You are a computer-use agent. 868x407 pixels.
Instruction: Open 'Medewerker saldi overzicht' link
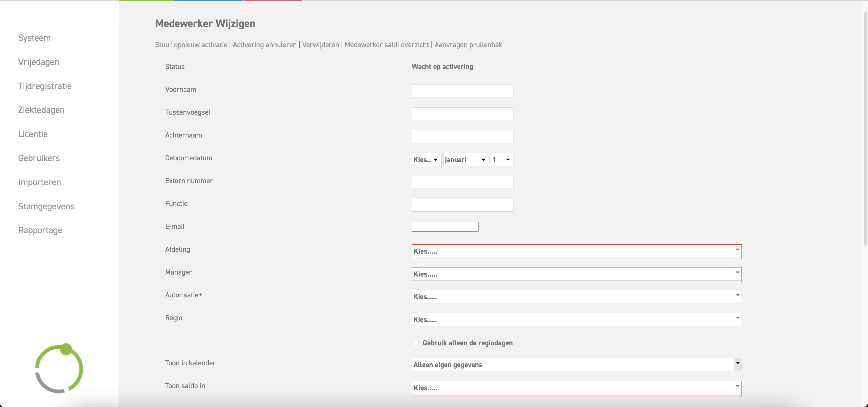coord(387,45)
